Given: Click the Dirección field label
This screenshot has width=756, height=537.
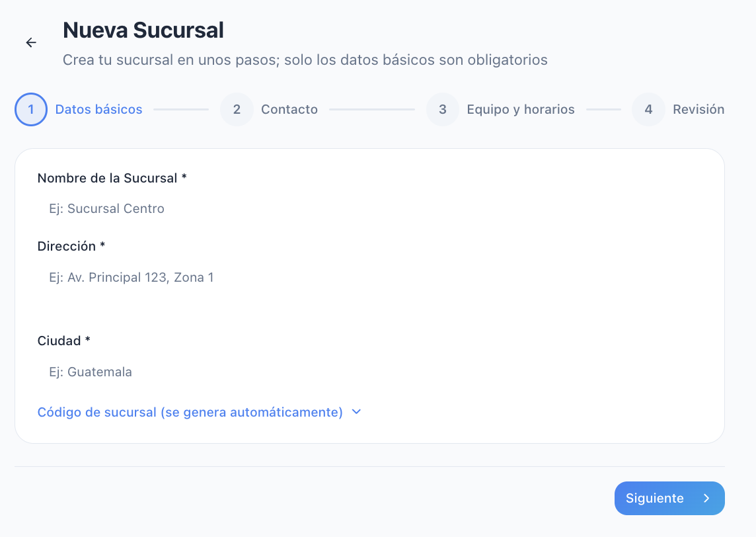Looking at the screenshot, I should [71, 246].
